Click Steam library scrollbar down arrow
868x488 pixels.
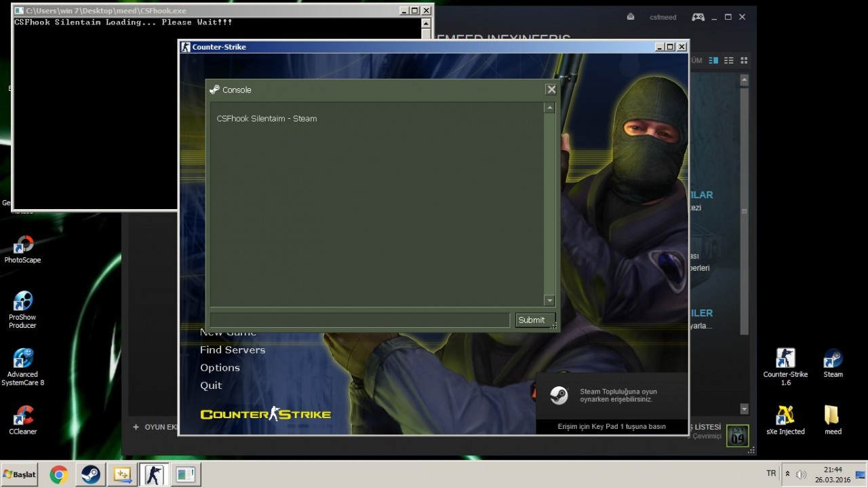(745, 409)
